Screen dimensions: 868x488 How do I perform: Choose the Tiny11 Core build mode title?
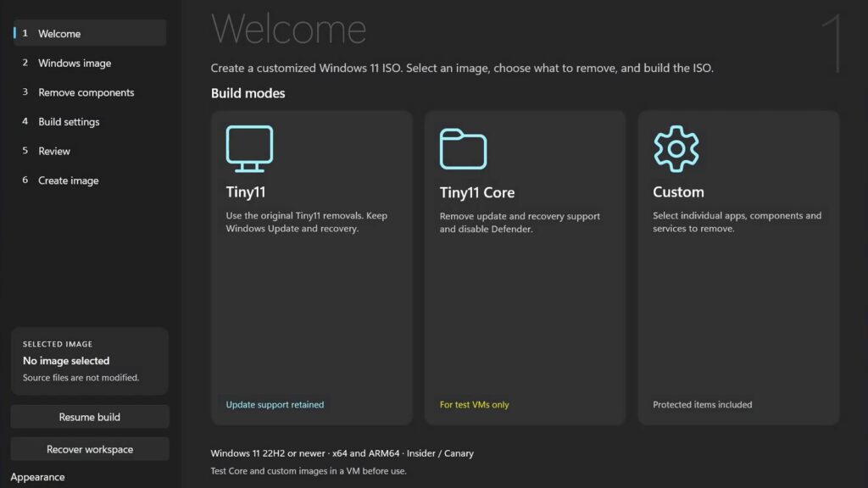point(477,192)
